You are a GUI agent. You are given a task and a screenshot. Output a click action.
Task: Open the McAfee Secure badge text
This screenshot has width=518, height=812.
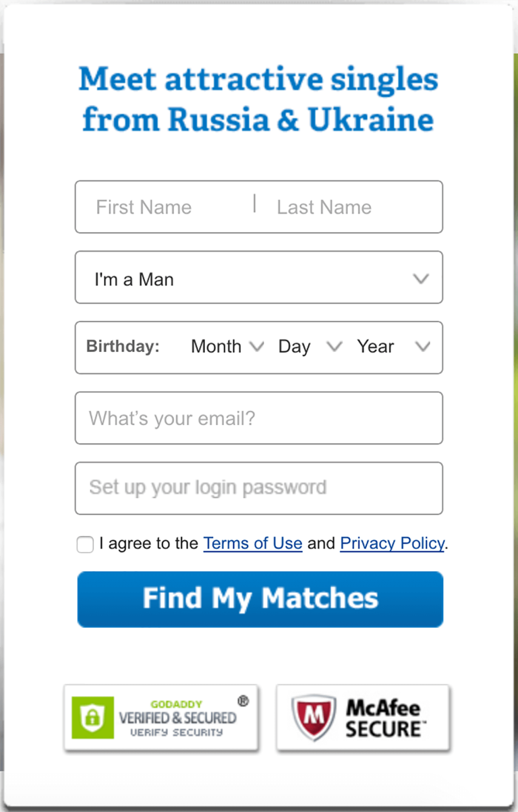[383, 718]
